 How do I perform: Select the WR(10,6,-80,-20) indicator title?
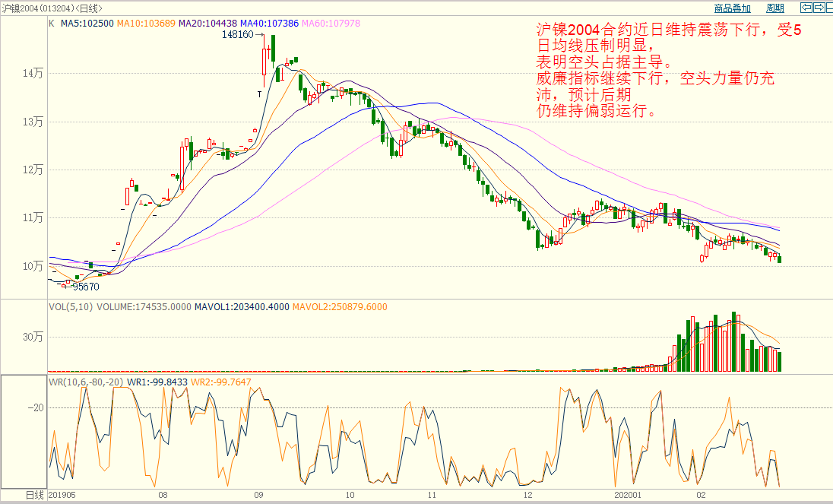pyautogui.click(x=86, y=382)
